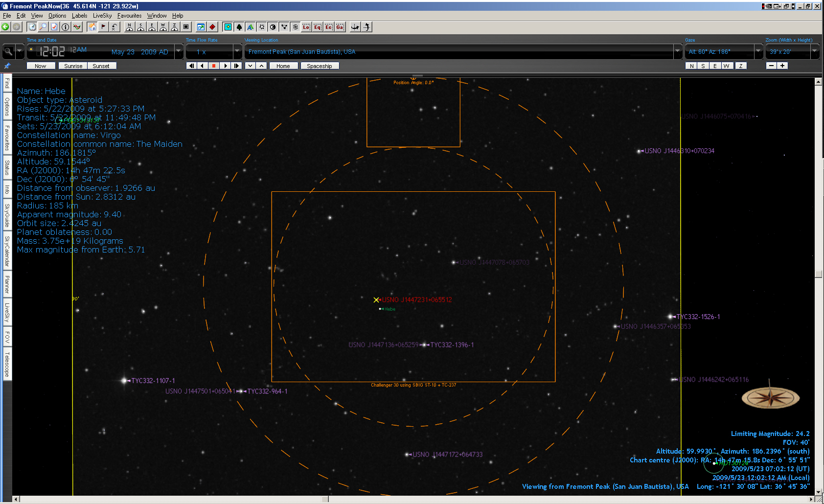Screen dimensions: 824x504
Task: Click the magnifying glass find icon in toolbar
Action: [x=43, y=27]
